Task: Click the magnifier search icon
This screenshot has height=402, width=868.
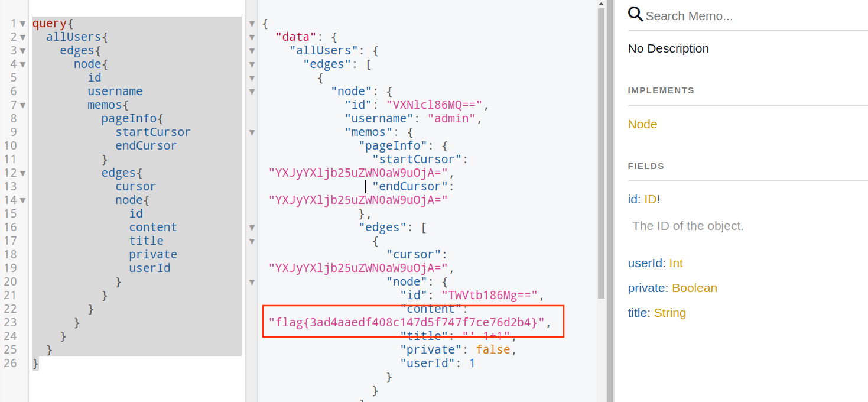Action: [x=635, y=14]
